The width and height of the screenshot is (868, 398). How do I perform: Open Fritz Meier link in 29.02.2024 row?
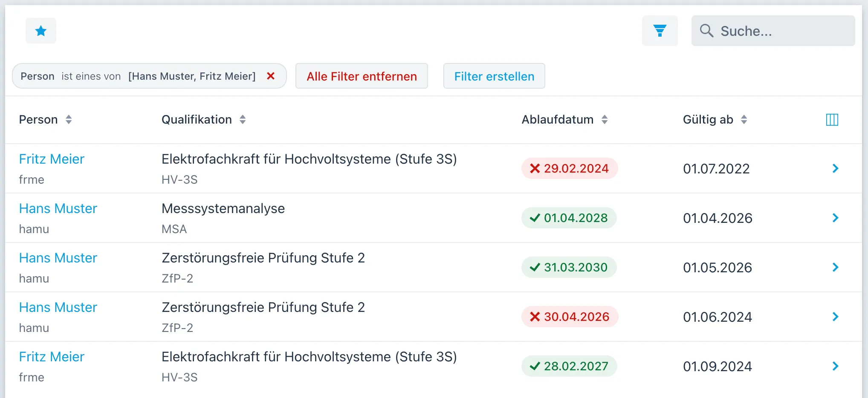point(52,159)
